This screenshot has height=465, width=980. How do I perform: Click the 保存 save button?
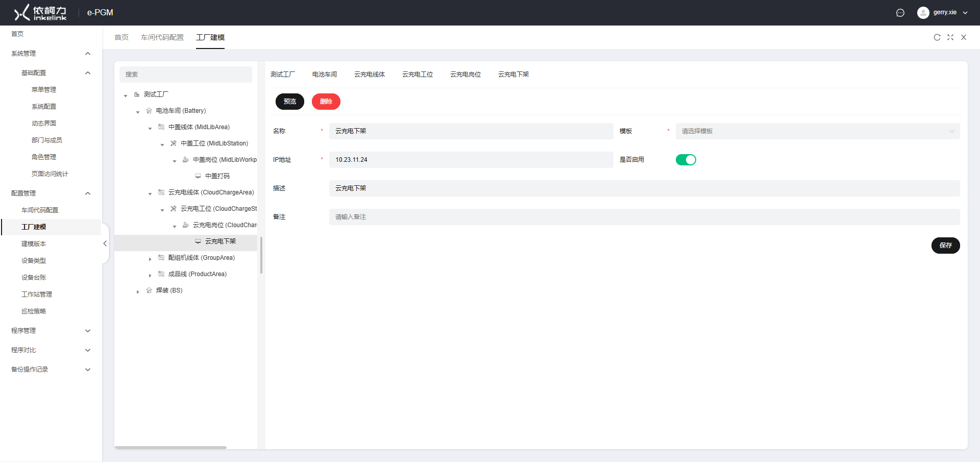(945, 246)
